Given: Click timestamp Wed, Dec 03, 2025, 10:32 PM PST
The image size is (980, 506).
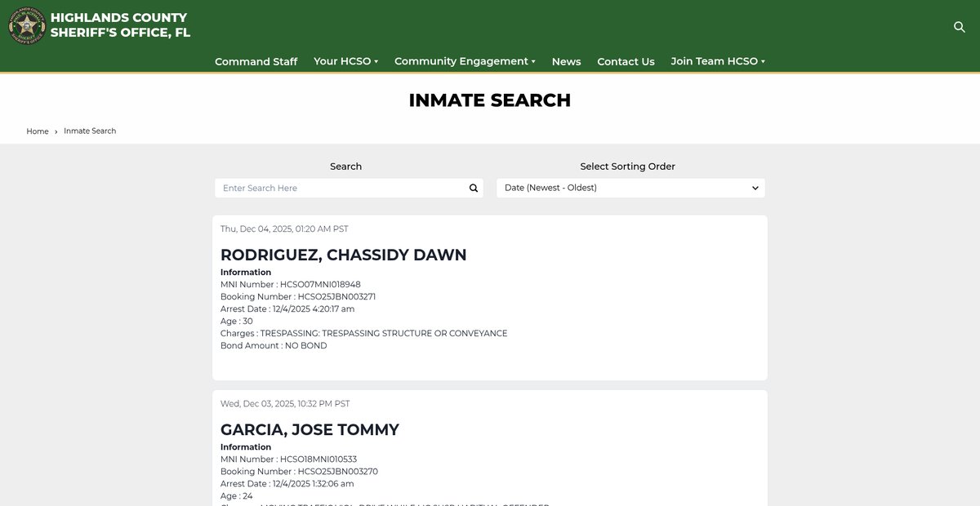Looking at the screenshot, I should click(285, 404).
